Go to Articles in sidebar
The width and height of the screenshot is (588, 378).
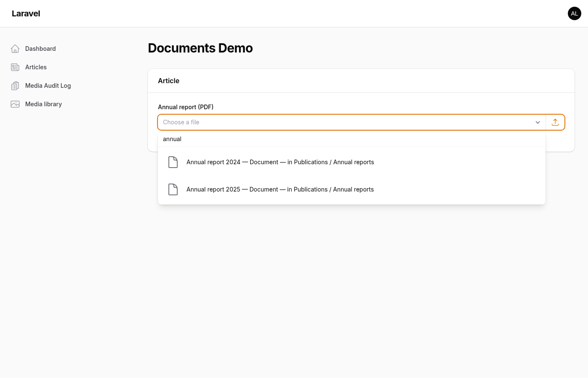(x=36, y=67)
